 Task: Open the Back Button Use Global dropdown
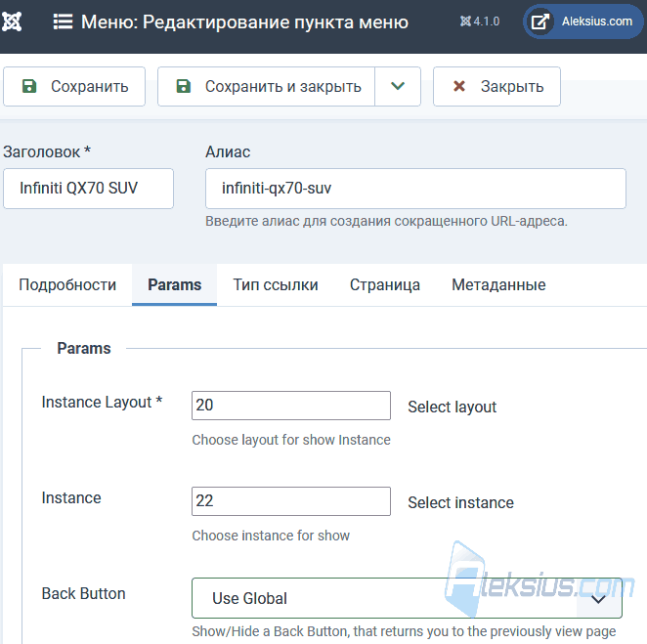[x=407, y=598]
